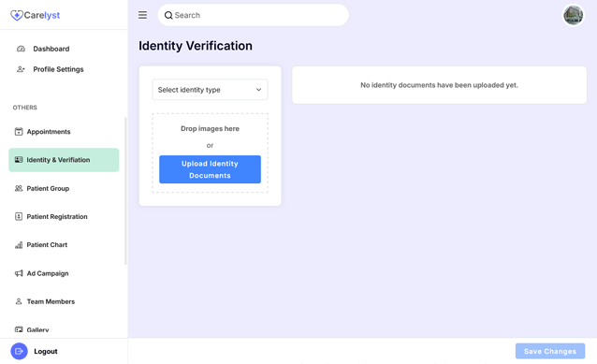This screenshot has width=597, height=364.
Task: Click the Appointments calendar icon
Action: 19,132
